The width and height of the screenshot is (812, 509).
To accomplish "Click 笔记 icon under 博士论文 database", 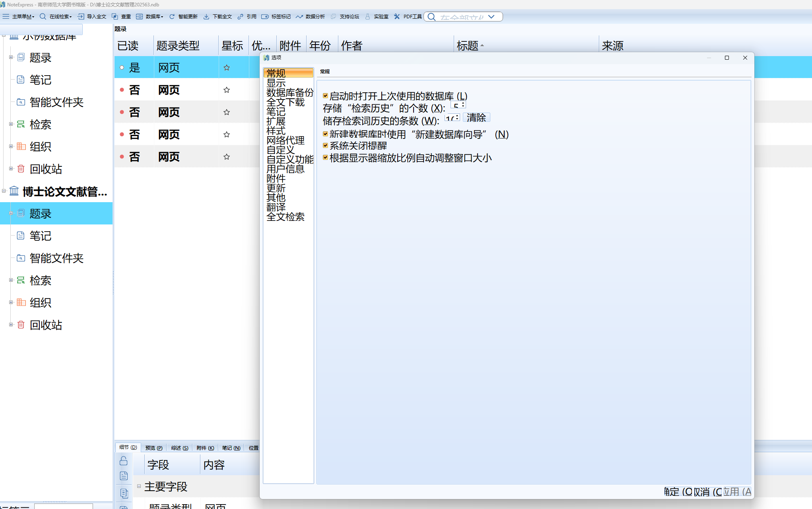I will click(21, 236).
